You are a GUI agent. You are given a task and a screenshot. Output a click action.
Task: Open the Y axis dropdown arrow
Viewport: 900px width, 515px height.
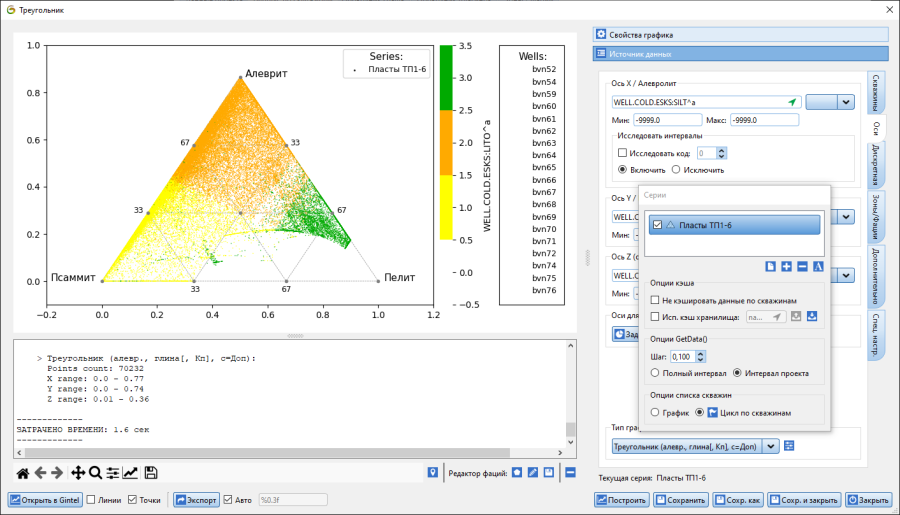(x=846, y=217)
